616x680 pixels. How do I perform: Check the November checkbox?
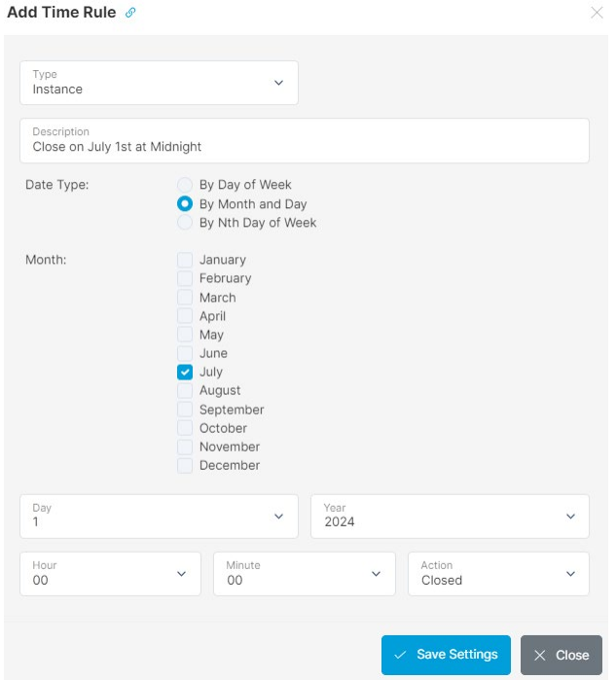[x=185, y=447]
